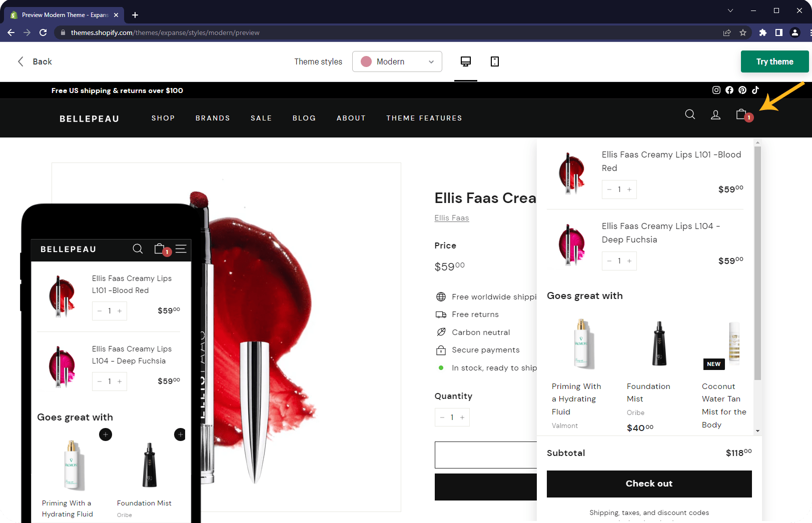The height and width of the screenshot is (523, 812).
Task: Open Ellis Faas Creamy Lips L101 cart item title
Action: (x=671, y=161)
